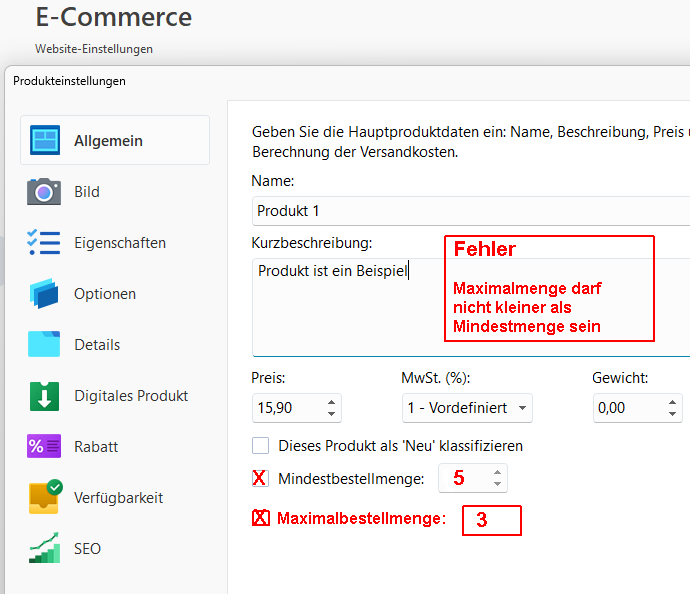Open the MwSt. dropdown
The image size is (690, 594).
point(467,408)
